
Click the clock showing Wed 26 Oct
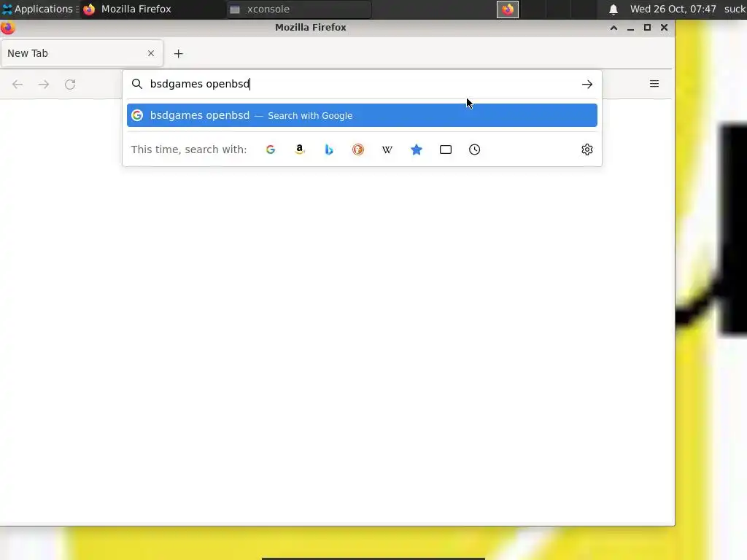point(673,9)
